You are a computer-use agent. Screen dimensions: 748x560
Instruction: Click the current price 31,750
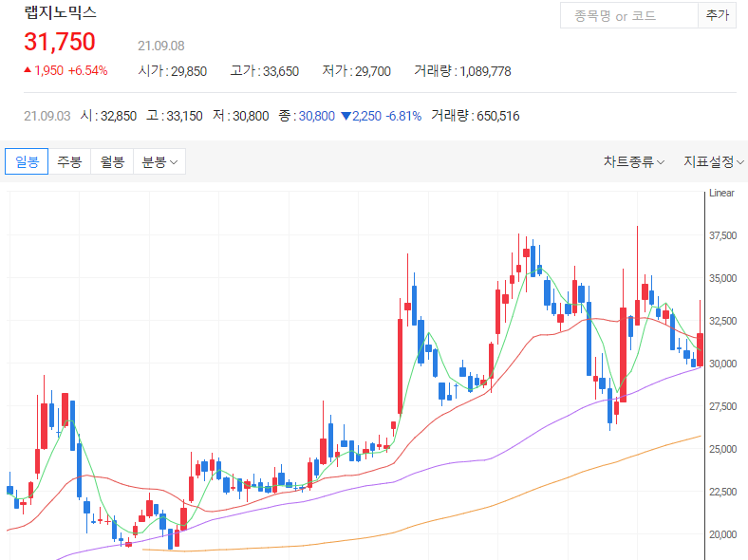pos(60,42)
